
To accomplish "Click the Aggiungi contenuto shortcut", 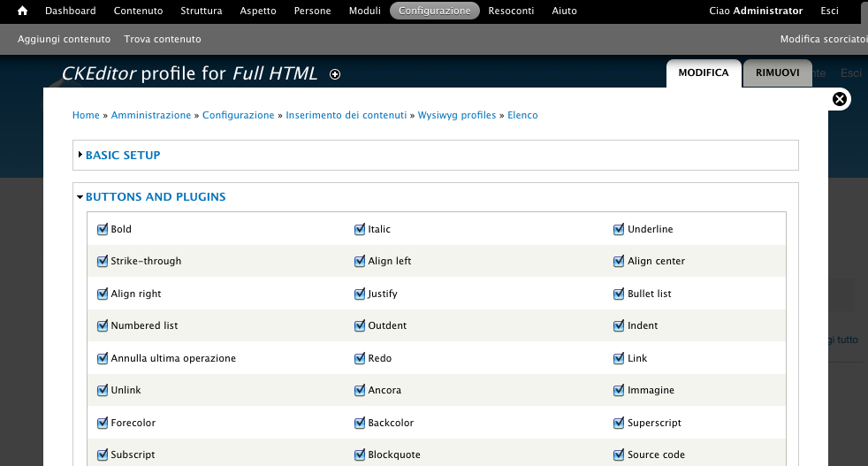I will click(64, 39).
